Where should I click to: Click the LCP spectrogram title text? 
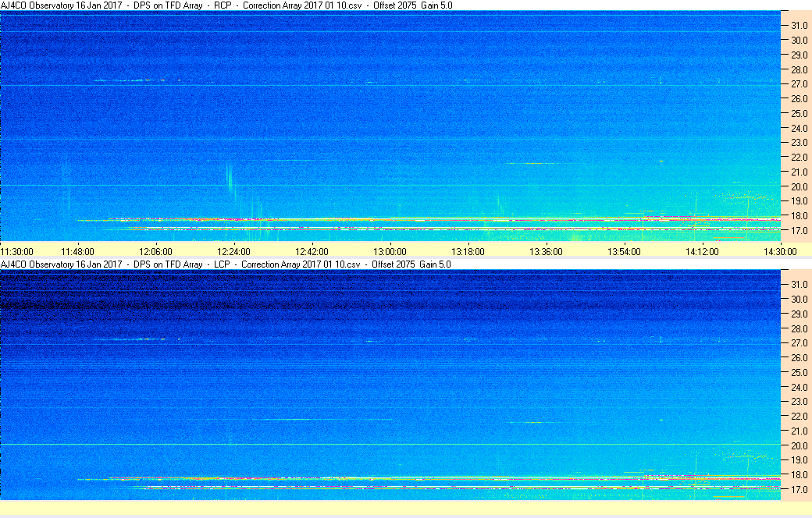coord(226,264)
